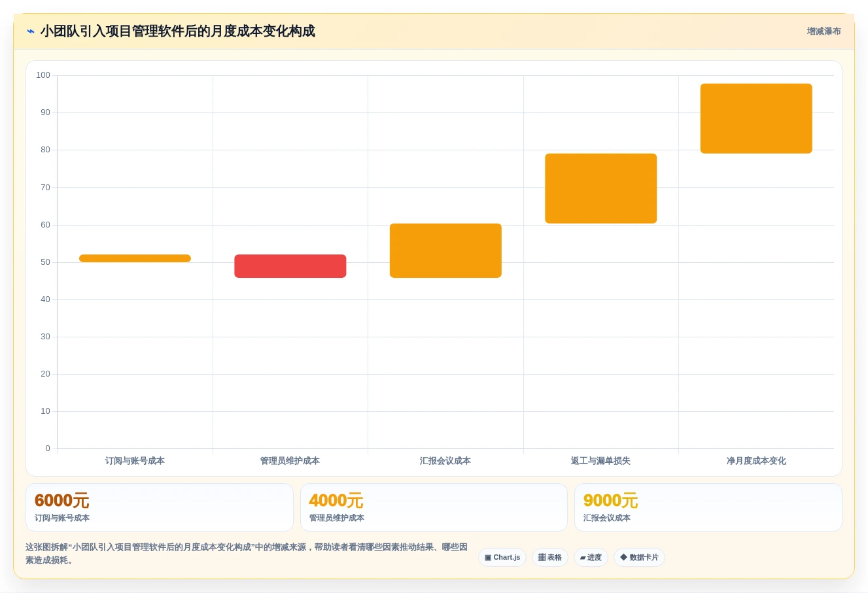The height and width of the screenshot is (593, 868).
Task: Click the 返工与漏单损失 orange bar
Action: (x=601, y=188)
